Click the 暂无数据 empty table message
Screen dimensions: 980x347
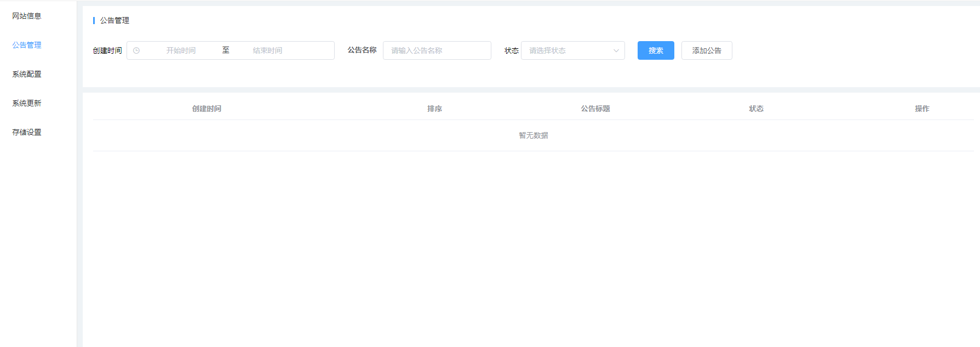pyautogui.click(x=533, y=135)
